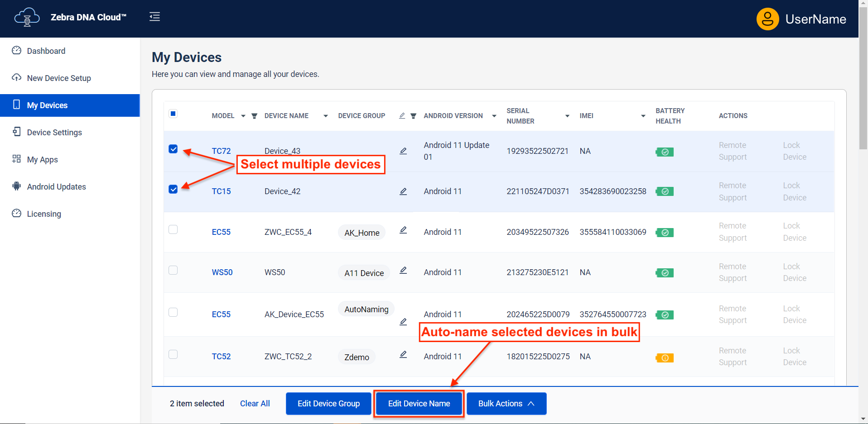Open Device Settings in the sidebar
Image resolution: width=868 pixels, height=424 pixels.
(54, 133)
